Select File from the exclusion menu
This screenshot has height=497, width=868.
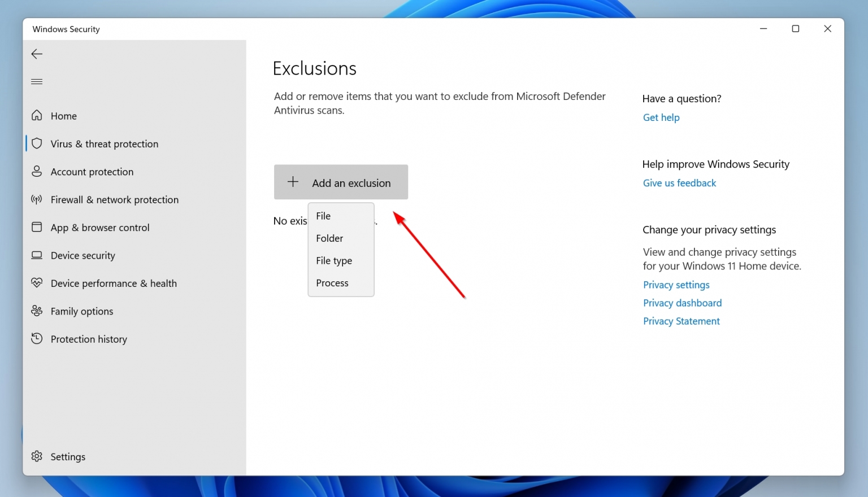pyautogui.click(x=323, y=216)
